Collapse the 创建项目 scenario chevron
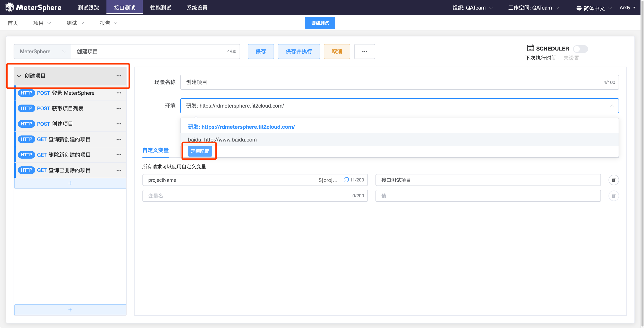Viewport: 644px width, 328px height. [x=19, y=76]
